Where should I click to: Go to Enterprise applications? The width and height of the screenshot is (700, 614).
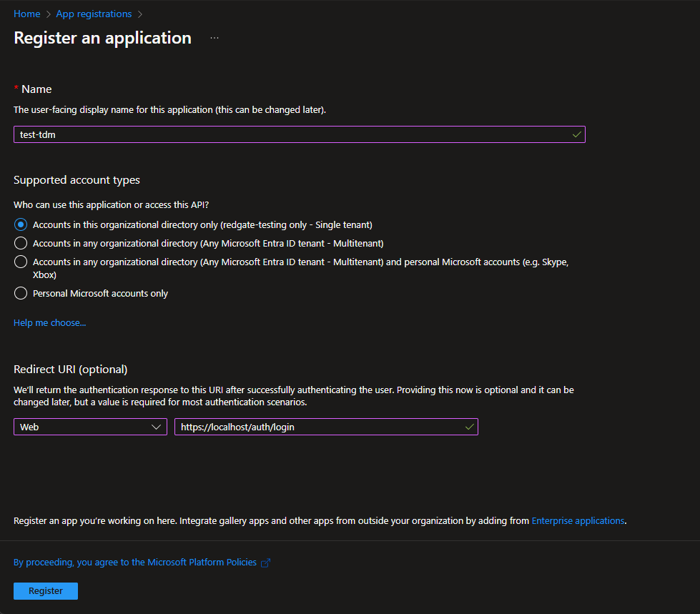click(578, 520)
